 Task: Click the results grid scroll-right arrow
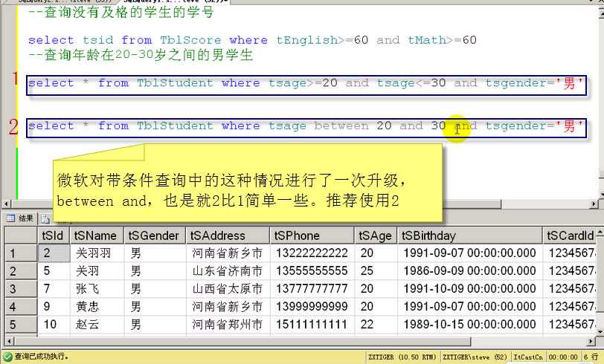pyautogui.click(x=591, y=341)
